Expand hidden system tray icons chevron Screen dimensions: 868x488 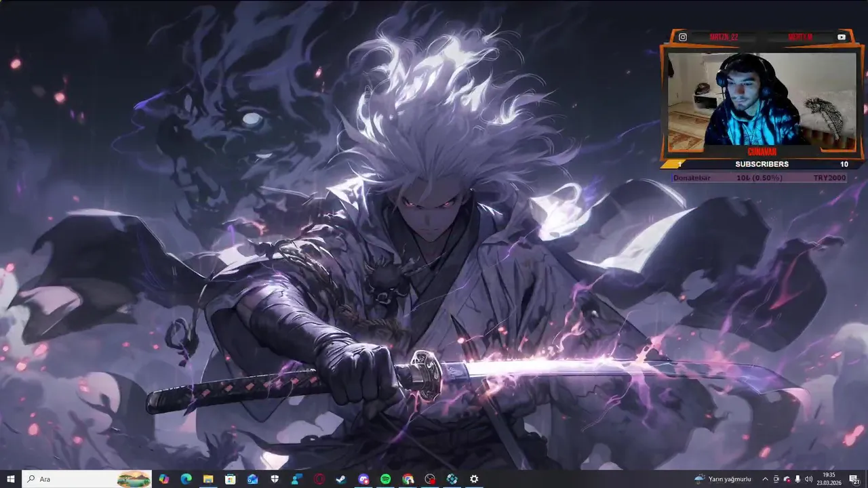click(766, 479)
